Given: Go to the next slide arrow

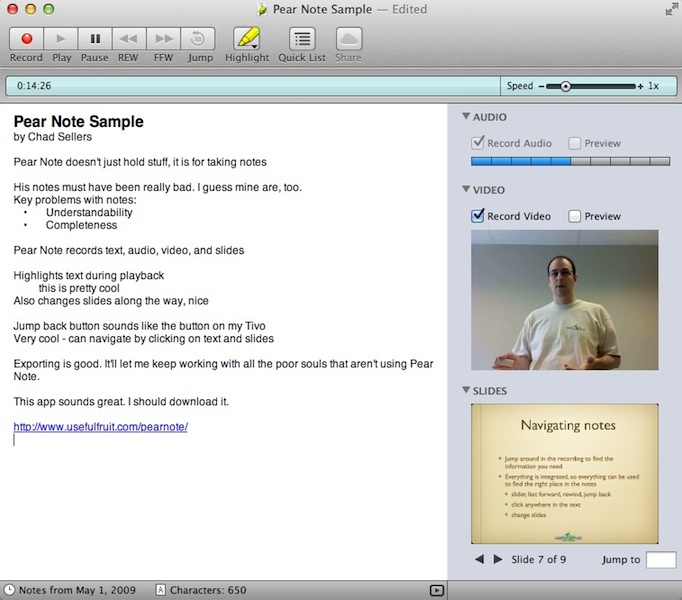Looking at the screenshot, I should 498,559.
